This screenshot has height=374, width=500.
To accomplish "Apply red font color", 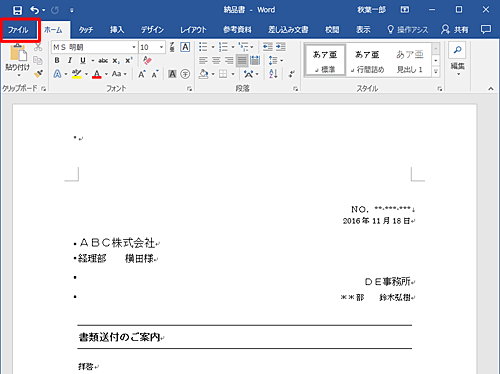I will pos(97,74).
